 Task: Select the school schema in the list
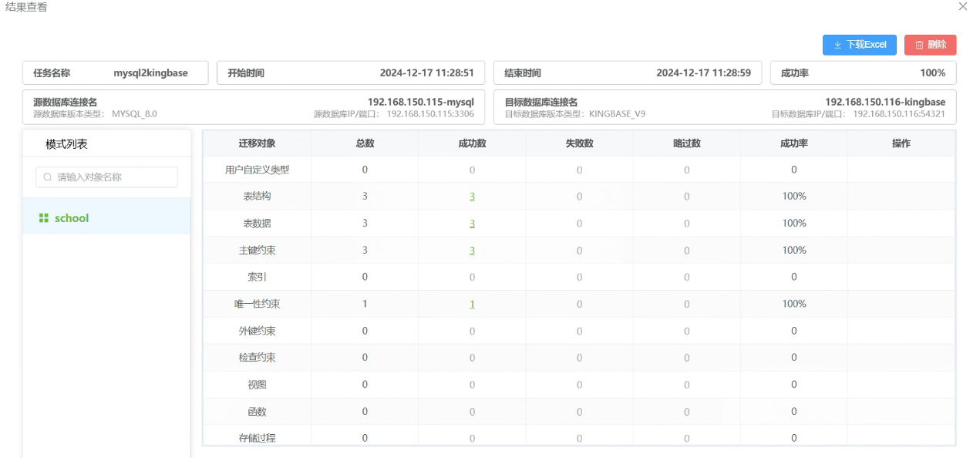pyautogui.click(x=72, y=218)
